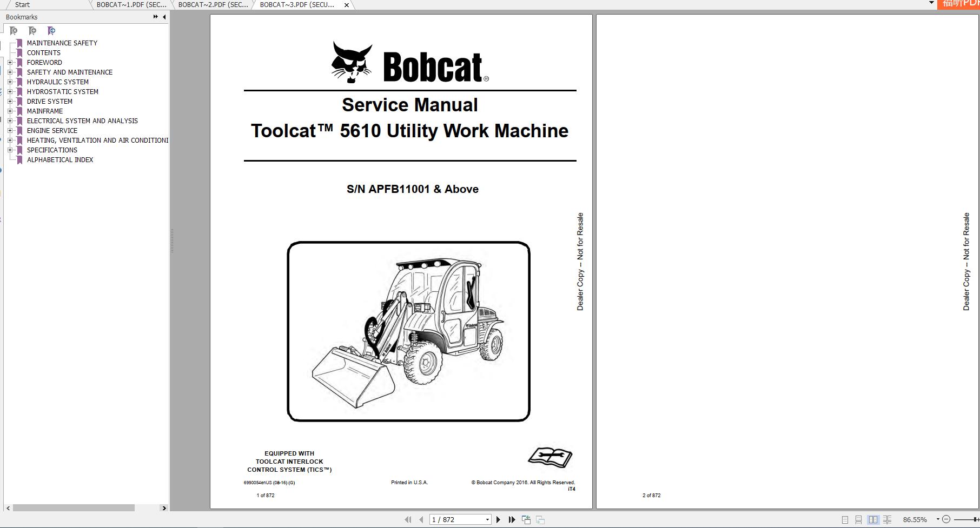
Task: Expand the SPECIFICATIONS bookmark
Action: [10, 150]
